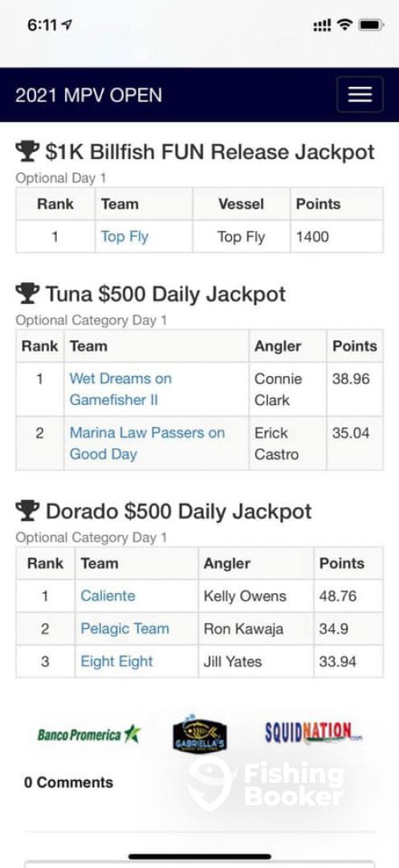Open the Pelagic Team link

click(x=125, y=628)
